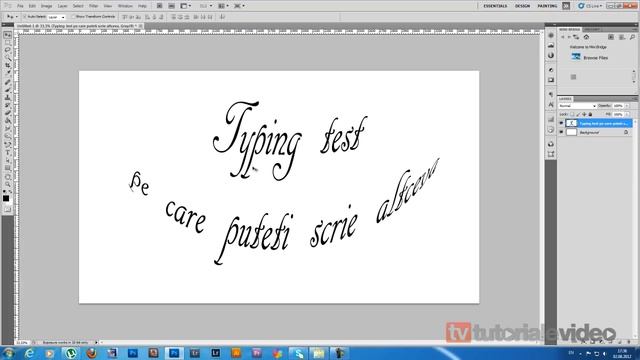Open the Window menu
Image resolution: width=640 pixels, height=360 pixels.
pyautogui.click(x=125, y=6)
